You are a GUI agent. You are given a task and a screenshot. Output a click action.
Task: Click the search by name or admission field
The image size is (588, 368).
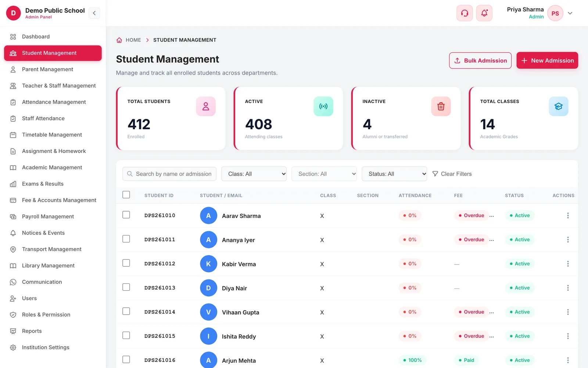coord(169,174)
